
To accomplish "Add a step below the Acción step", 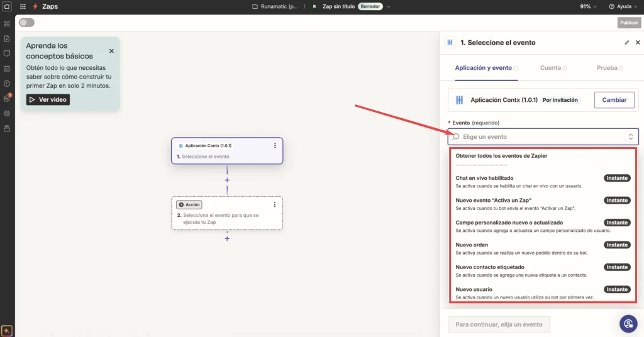I will click(x=227, y=238).
